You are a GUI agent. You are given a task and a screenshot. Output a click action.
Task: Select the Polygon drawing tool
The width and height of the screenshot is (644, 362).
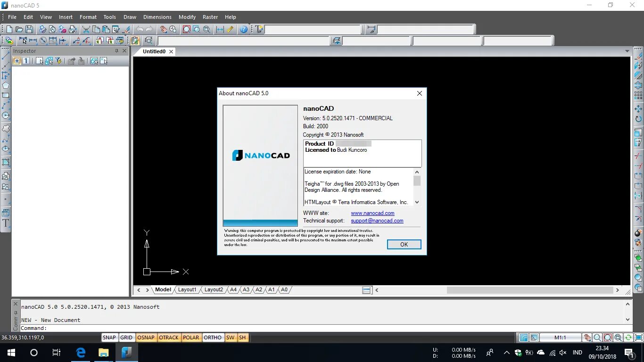6,85
